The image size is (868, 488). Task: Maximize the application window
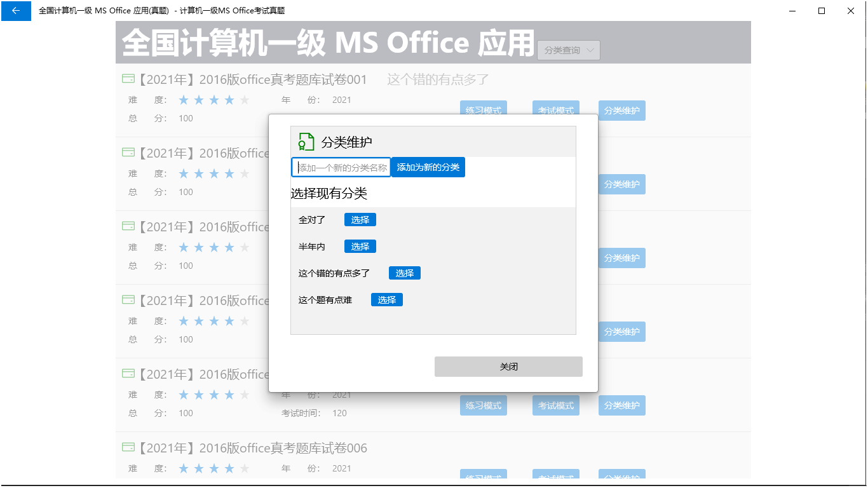(822, 11)
